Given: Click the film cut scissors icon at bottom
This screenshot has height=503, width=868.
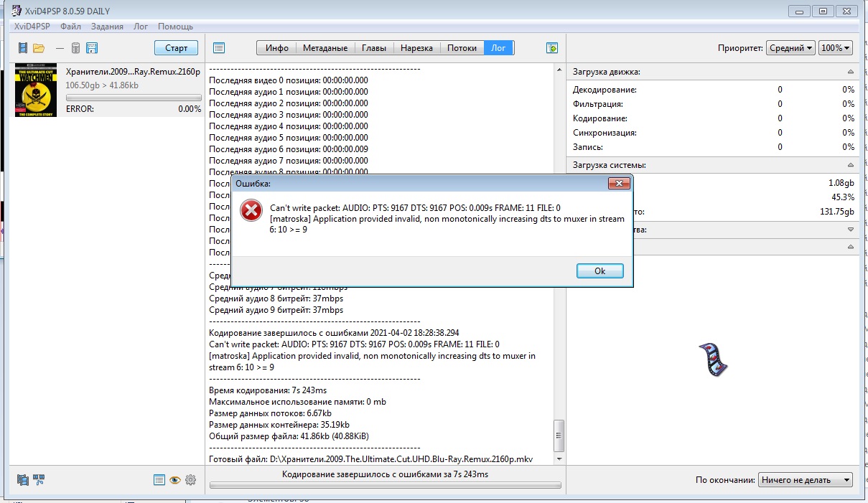Looking at the screenshot, I should (x=39, y=479).
